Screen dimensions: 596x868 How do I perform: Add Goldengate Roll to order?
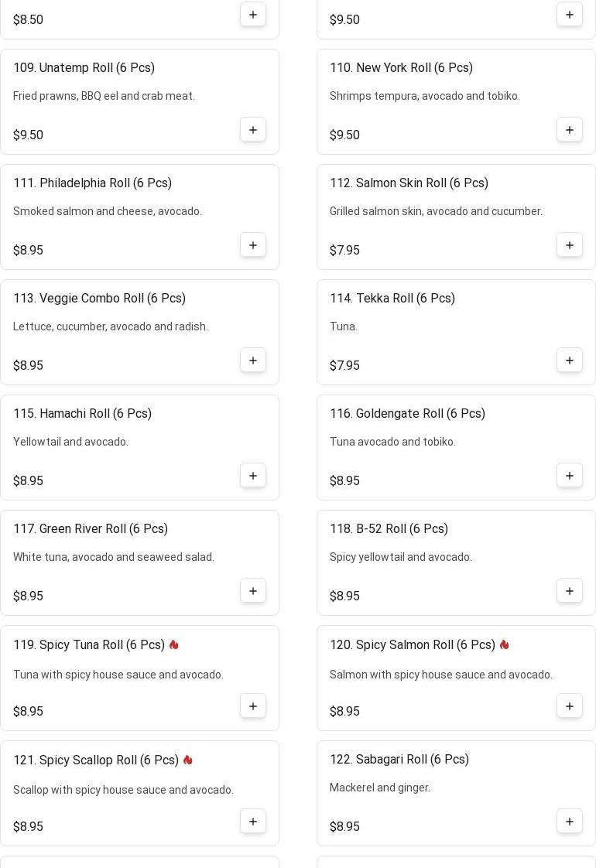pyautogui.click(x=570, y=476)
